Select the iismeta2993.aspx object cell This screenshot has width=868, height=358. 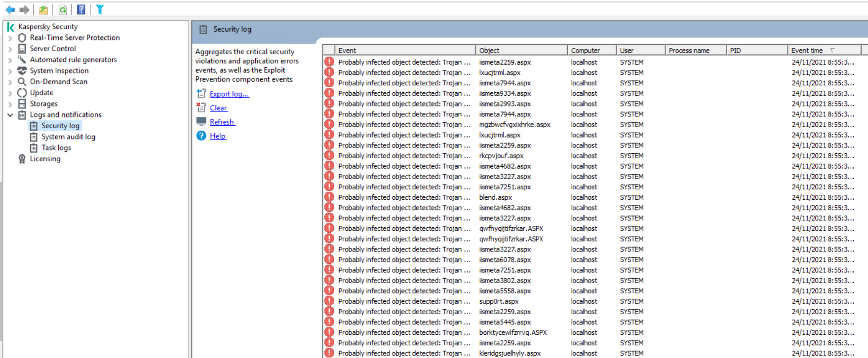(x=505, y=104)
